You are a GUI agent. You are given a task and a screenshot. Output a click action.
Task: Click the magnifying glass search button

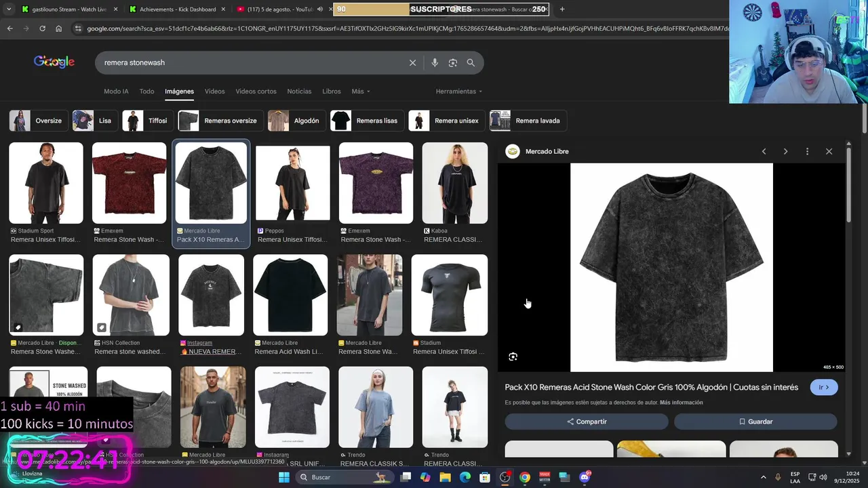pos(471,62)
